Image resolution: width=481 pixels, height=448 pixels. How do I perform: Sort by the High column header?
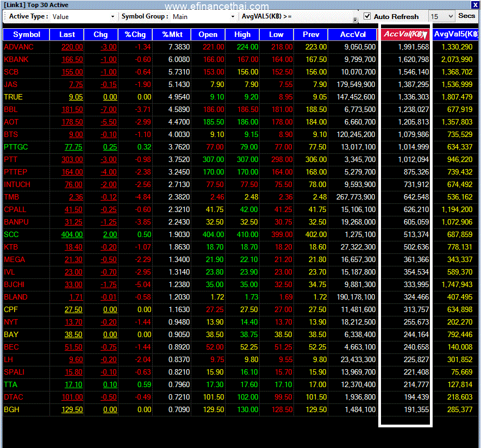coord(242,34)
